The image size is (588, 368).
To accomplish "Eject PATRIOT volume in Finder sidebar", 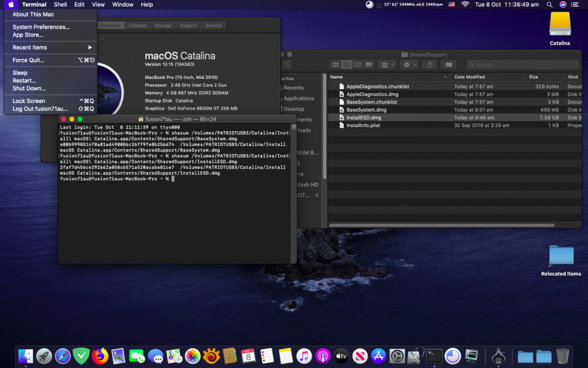I will (317, 195).
